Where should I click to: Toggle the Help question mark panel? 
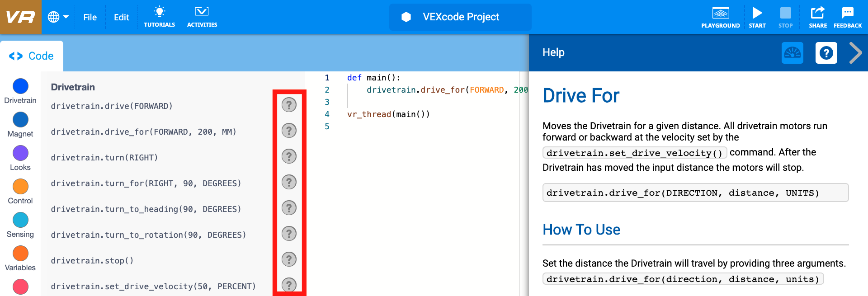coord(826,53)
